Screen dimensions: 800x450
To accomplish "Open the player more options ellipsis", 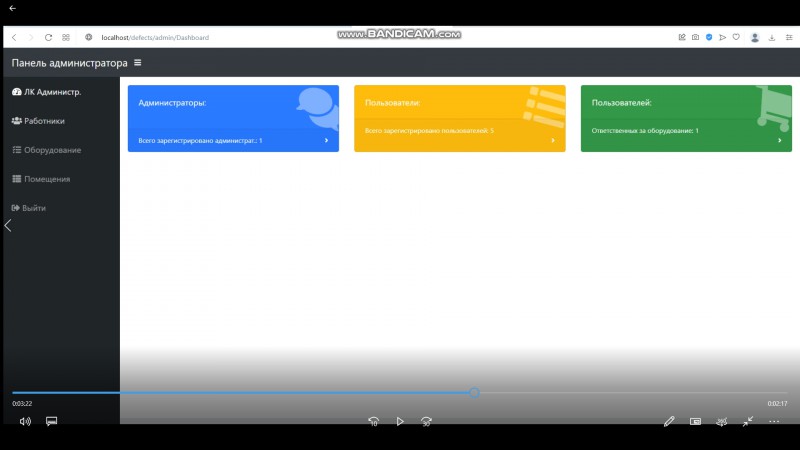I will (774, 421).
